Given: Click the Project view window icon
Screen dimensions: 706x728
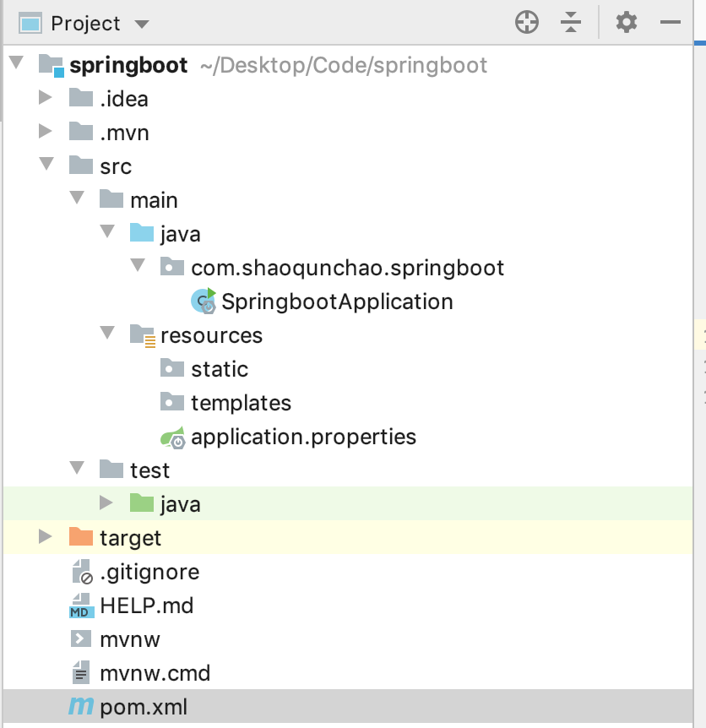Looking at the screenshot, I should (x=30, y=23).
